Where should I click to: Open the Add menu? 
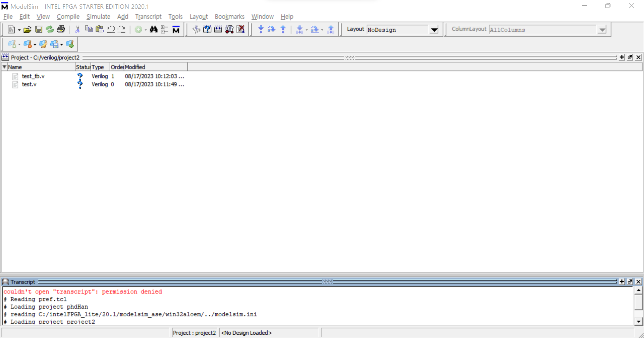pyautogui.click(x=123, y=16)
